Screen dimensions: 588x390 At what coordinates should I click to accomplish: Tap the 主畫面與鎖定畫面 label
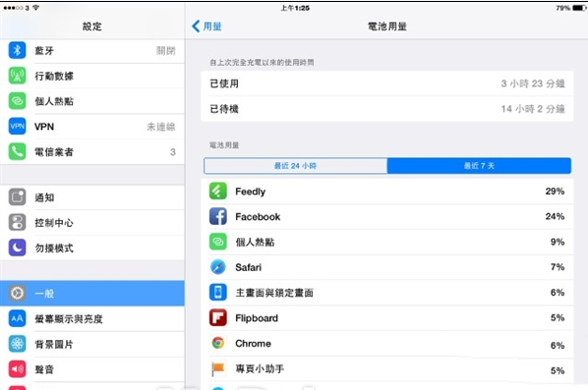click(274, 293)
